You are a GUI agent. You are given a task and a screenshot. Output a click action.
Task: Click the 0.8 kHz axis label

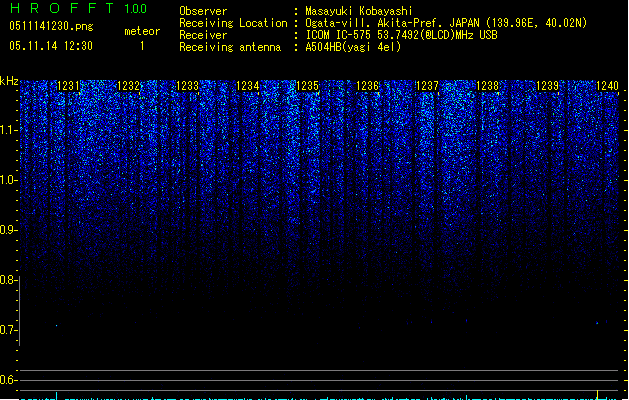8,280
